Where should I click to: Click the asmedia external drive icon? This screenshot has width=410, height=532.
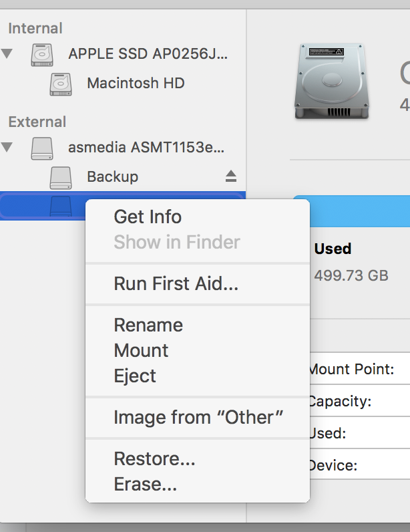[42, 148]
